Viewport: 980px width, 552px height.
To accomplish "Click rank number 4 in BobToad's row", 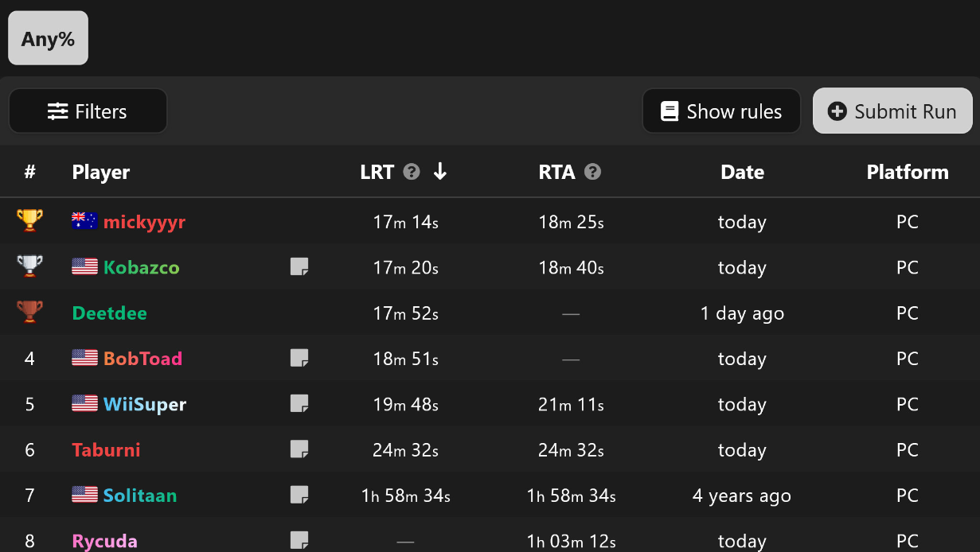I will [x=29, y=359].
